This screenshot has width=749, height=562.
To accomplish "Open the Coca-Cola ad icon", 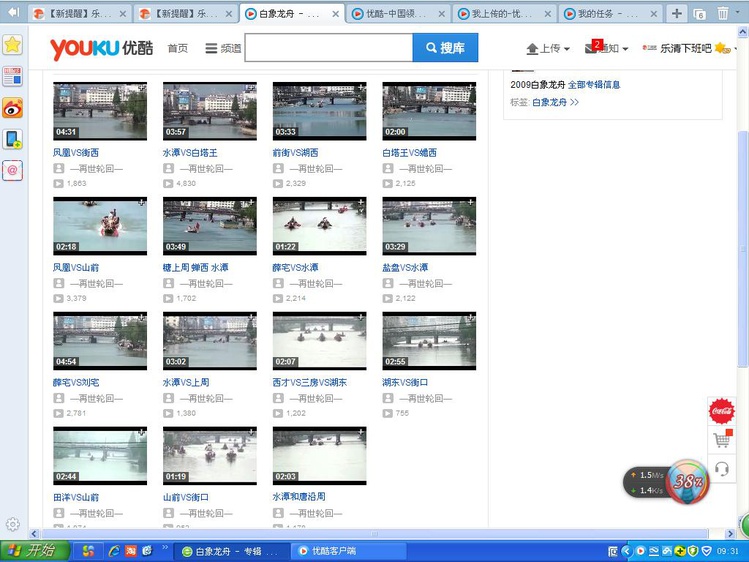I will point(721,411).
